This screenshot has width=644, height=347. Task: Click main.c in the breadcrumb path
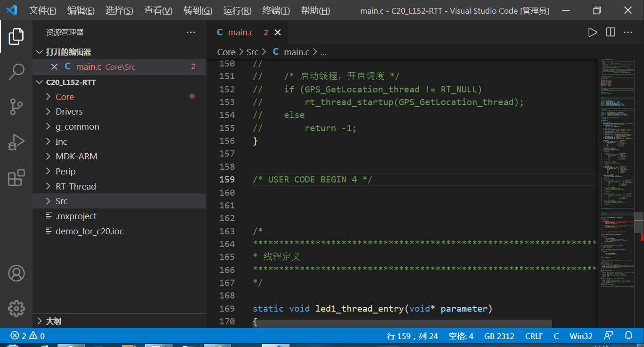[x=297, y=52]
